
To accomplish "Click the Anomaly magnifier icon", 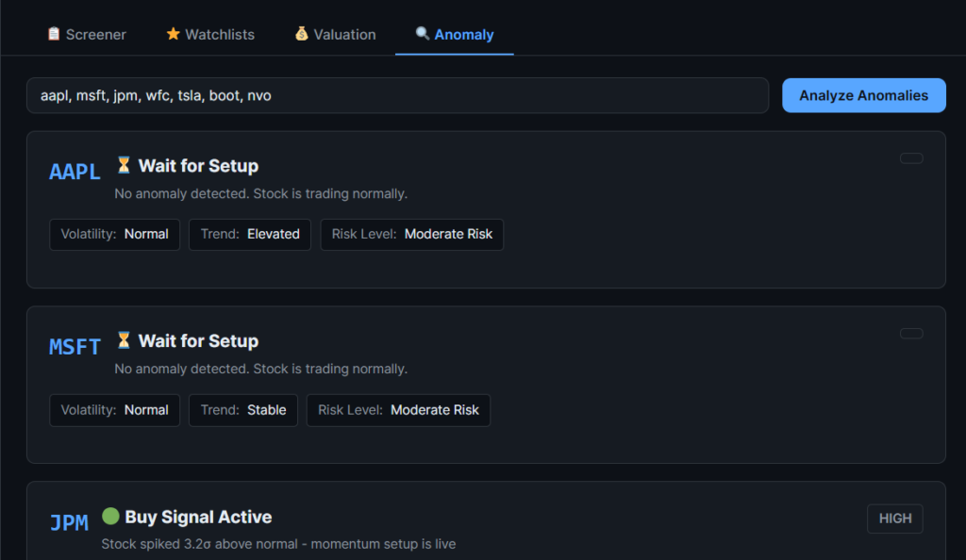I will click(422, 33).
